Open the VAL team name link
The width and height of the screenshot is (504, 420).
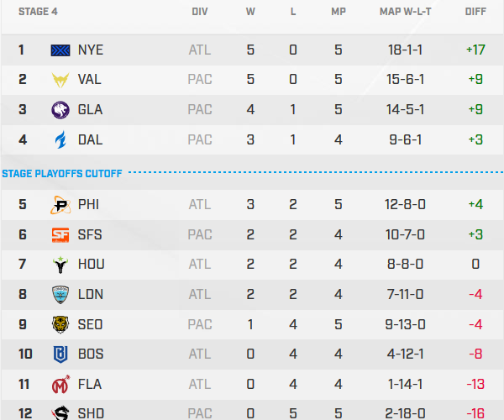[89, 80]
